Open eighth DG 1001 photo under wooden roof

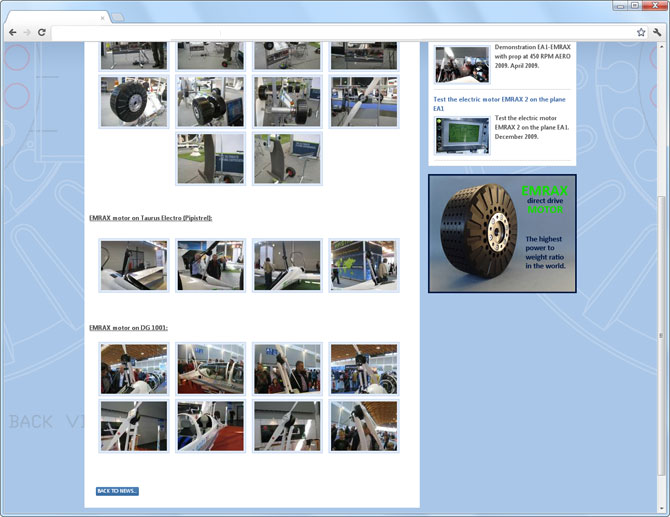click(x=364, y=426)
